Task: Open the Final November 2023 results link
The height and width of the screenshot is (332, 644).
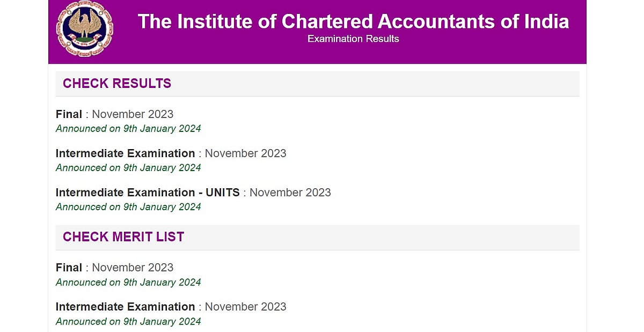Action: (x=114, y=114)
